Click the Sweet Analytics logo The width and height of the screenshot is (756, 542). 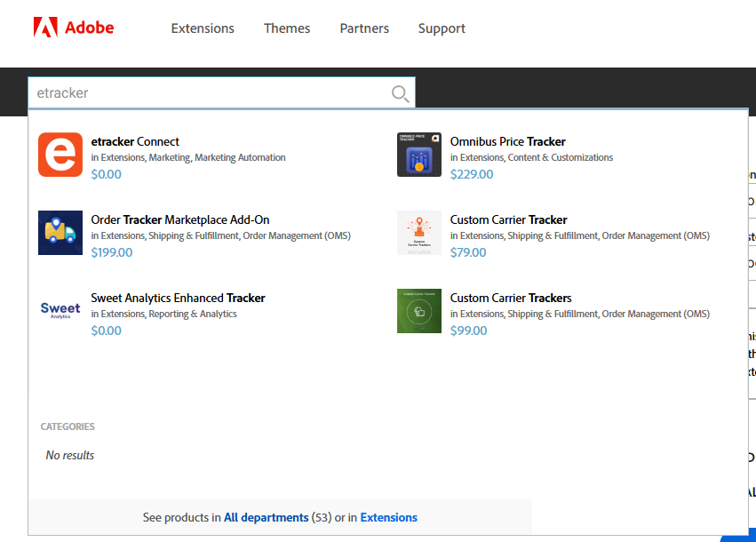click(x=60, y=311)
